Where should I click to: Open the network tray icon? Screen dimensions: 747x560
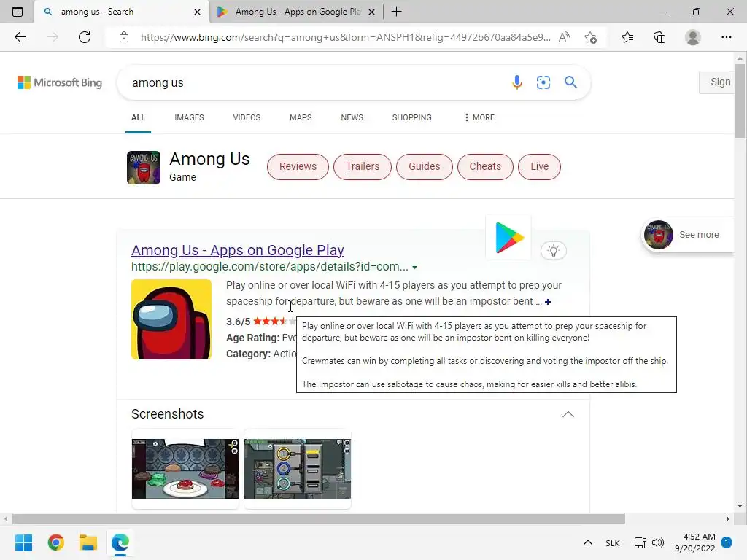point(640,542)
